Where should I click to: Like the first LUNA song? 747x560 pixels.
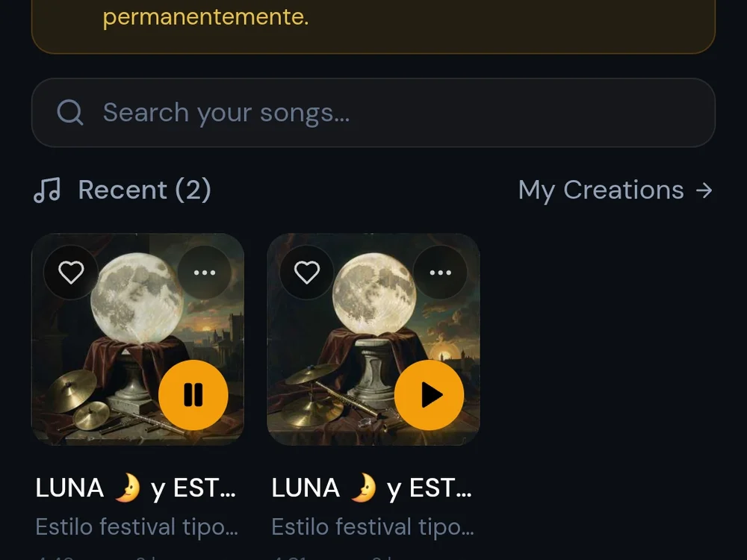(71, 273)
